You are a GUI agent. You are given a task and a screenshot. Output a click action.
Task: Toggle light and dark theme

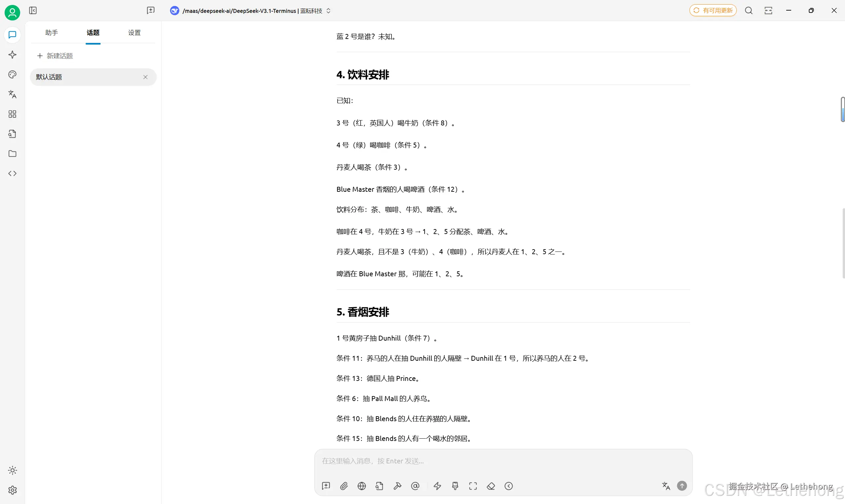(x=12, y=470)
